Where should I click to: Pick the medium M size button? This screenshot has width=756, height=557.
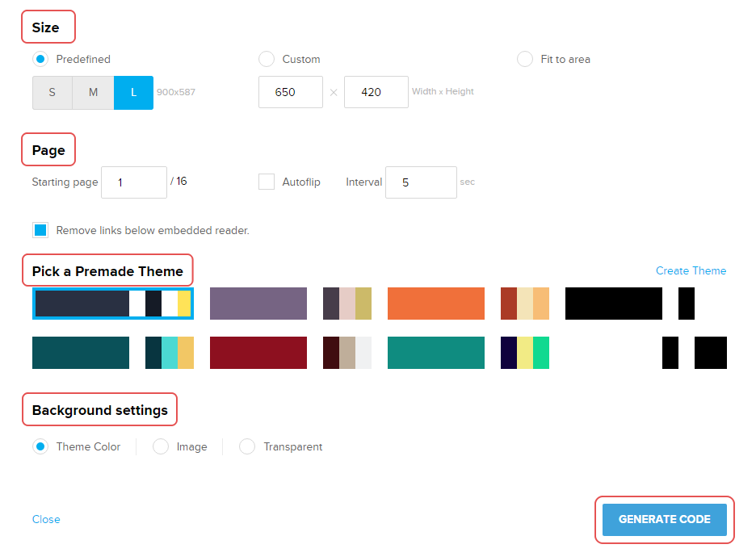[93, 93]
